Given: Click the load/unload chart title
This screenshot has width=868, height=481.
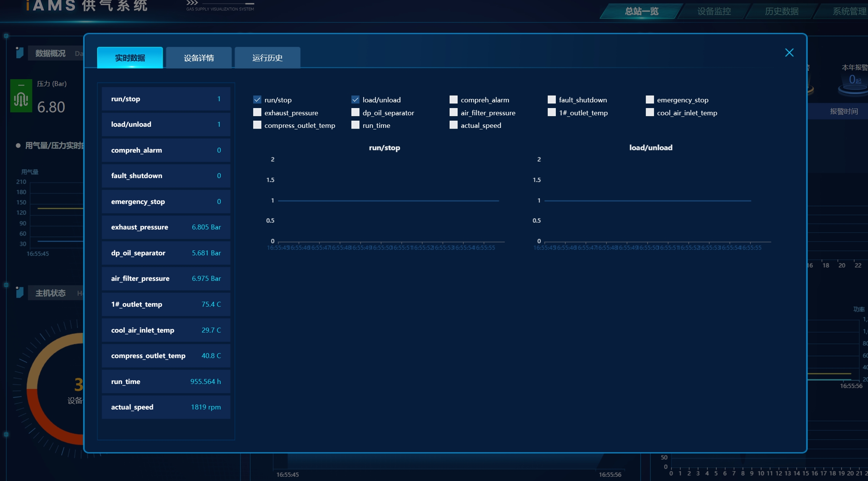Looking at the screenshot, I should point(651,148).
